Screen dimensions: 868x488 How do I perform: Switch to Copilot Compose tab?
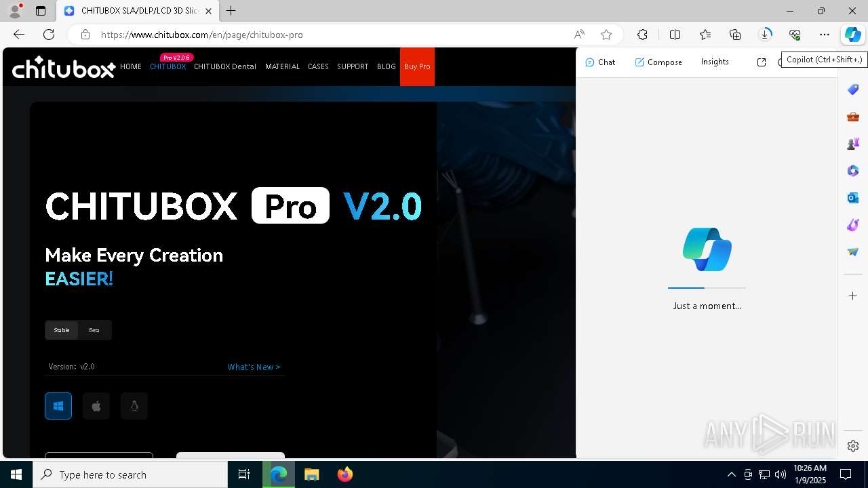(658, 62)
